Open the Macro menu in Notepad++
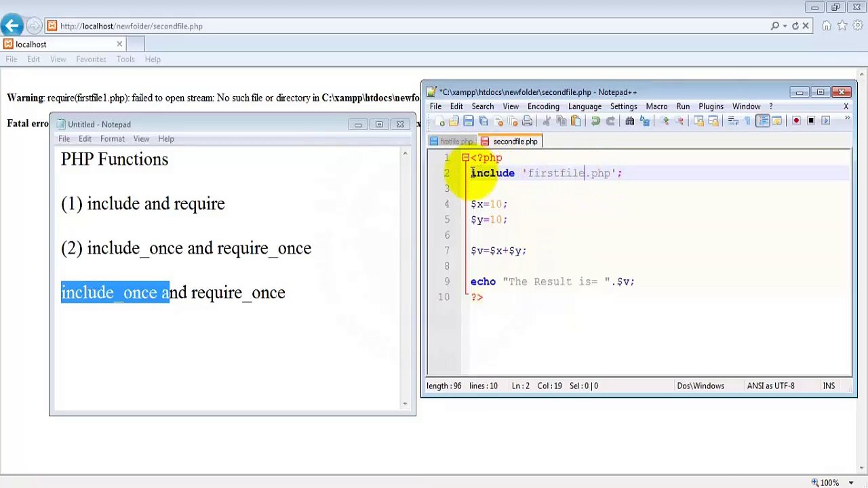 (x=656, y=106)
